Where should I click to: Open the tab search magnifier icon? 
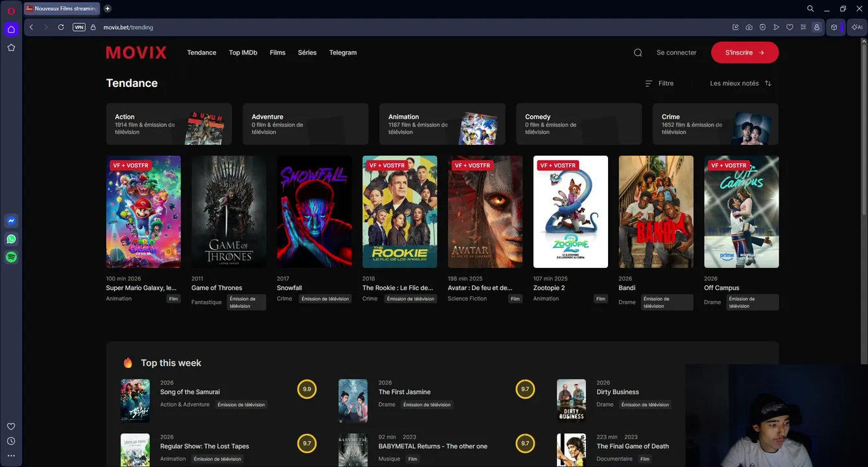(810, 8)
